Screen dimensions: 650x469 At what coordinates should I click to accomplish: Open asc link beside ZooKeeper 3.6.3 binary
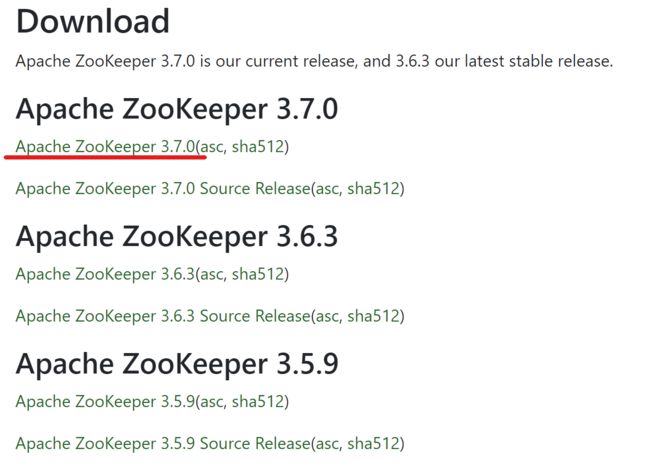click(x=211, y=274)
